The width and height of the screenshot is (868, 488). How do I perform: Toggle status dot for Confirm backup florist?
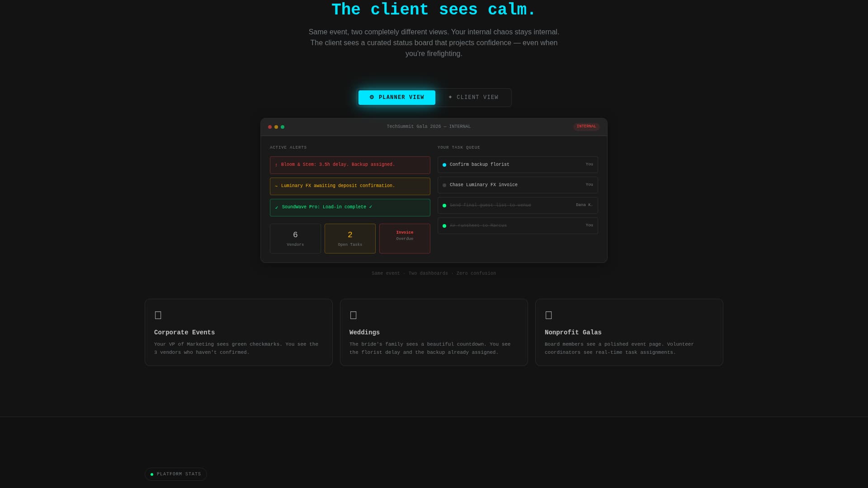click(444, 165)
